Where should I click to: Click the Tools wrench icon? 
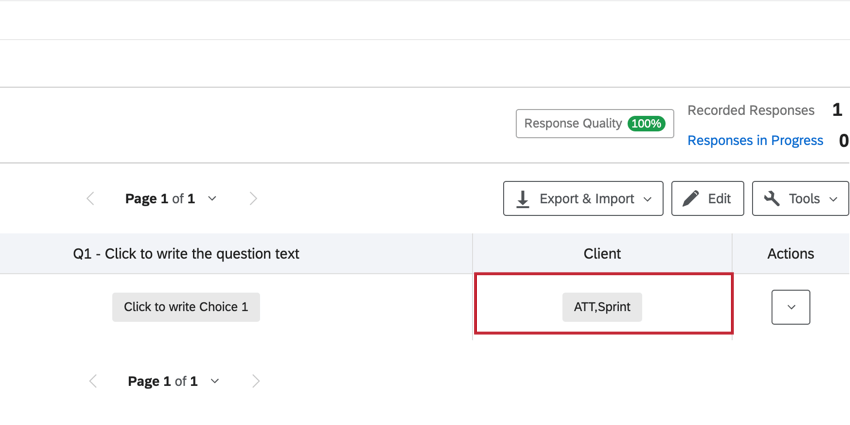click(772, 199)
